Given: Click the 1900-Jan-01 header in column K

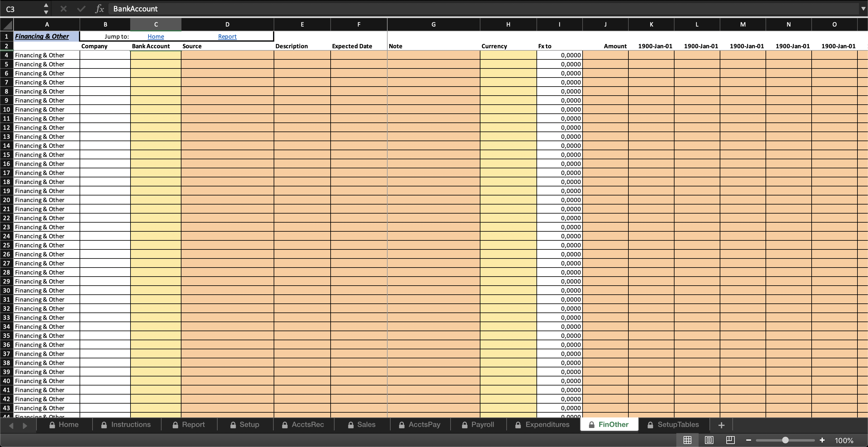Looking at the screenshot, I should (x=651, y=46).
